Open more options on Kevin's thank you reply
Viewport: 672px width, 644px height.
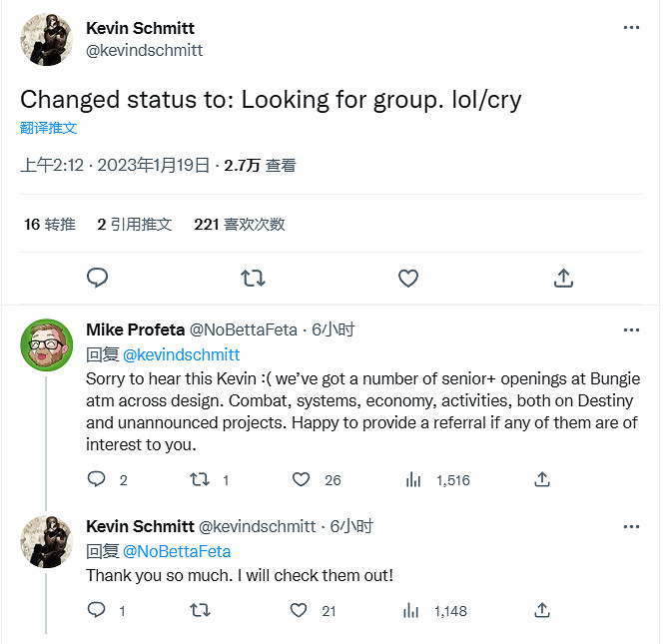pyautogui.click(x=631, y=526)
